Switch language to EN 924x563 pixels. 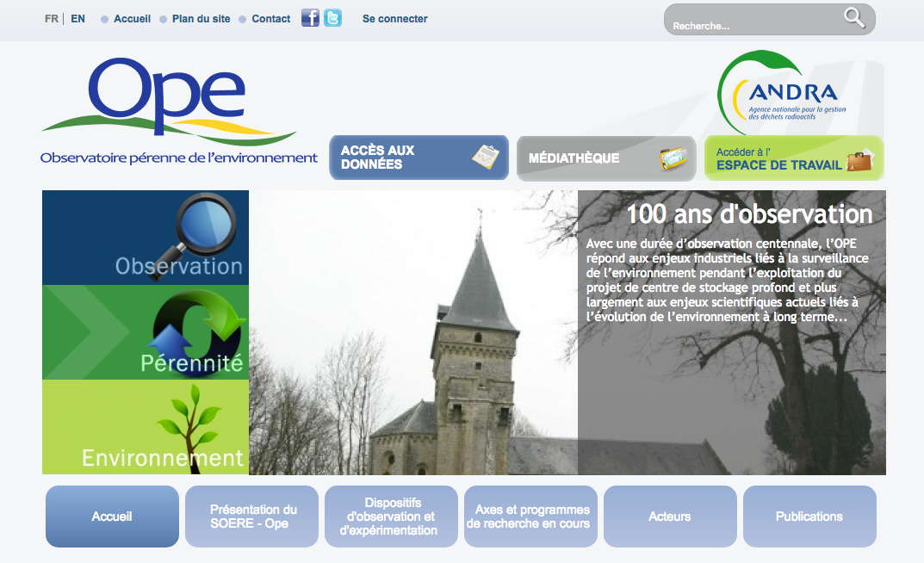[x=78, y=19]
